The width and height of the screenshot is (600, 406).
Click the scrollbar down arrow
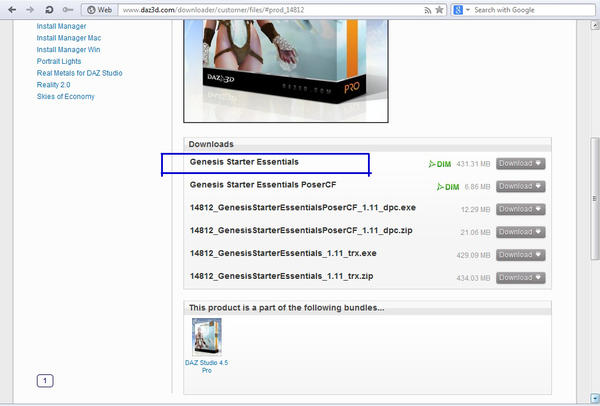[595, 399]
